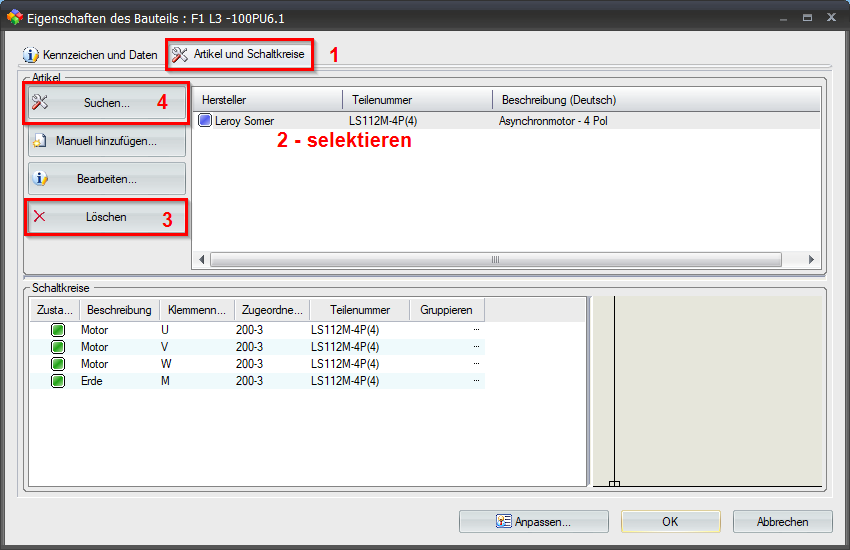Click the Manuell hinzufügen document icon

click(x=40, y=141)
